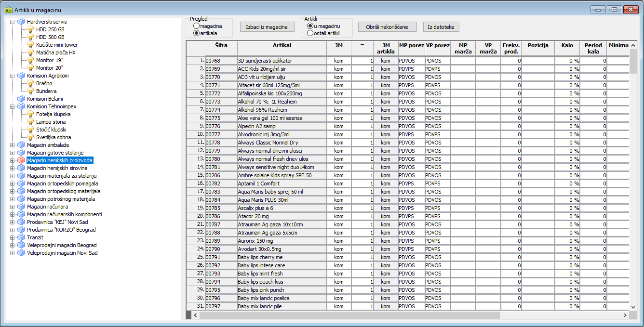Viewport: 644px width, 327px height.
Task: Expand the Prodavnica "KORZO" Beograd node
Action: point(13,230)
